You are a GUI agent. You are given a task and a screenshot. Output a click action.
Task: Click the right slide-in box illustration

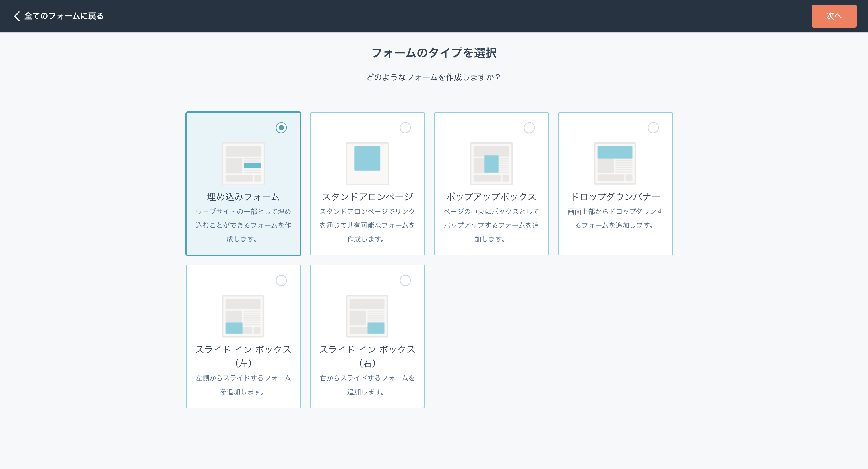pos(367,316)
